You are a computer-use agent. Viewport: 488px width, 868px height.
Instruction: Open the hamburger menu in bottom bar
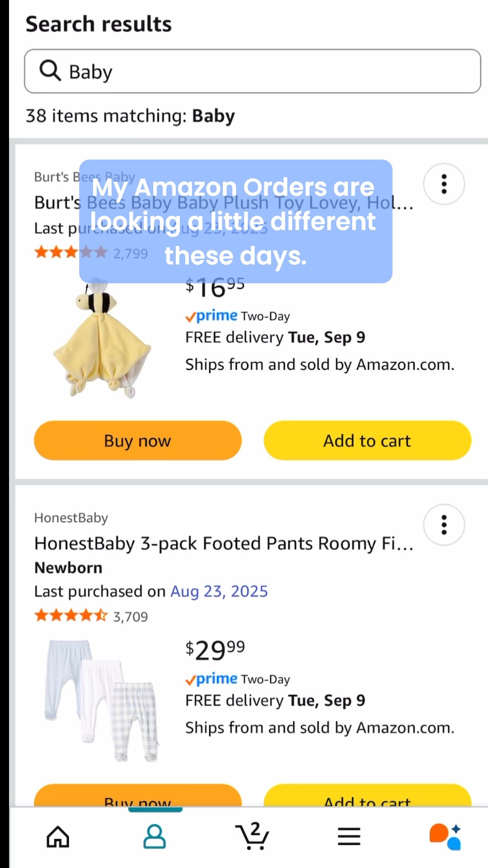(x=349, y=836)
